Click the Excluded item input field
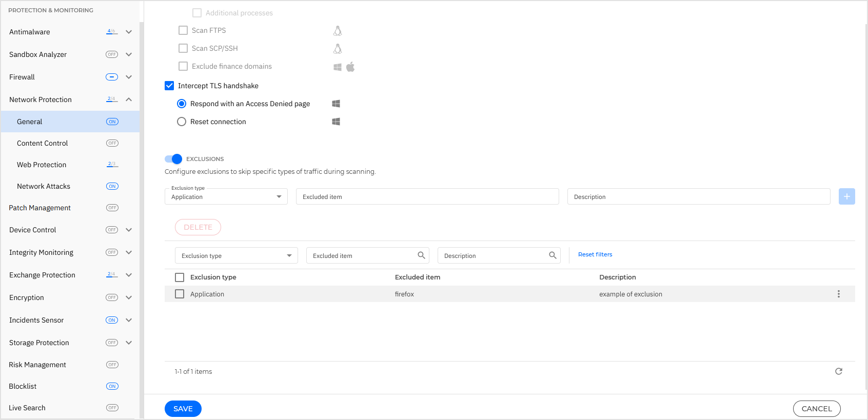Screen dimensions: 868x420 coord(427,197)
